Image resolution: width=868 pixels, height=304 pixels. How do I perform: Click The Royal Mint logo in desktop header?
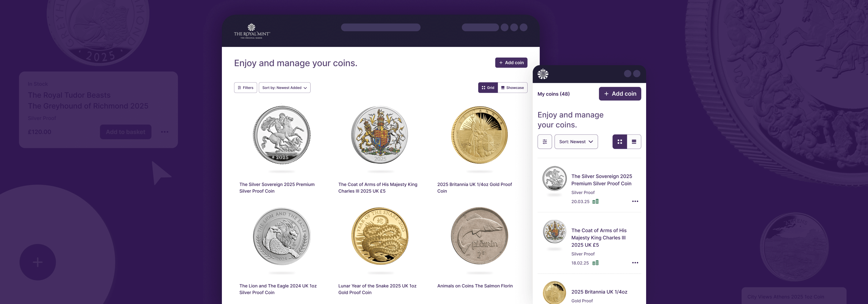(x=252, y=31)
